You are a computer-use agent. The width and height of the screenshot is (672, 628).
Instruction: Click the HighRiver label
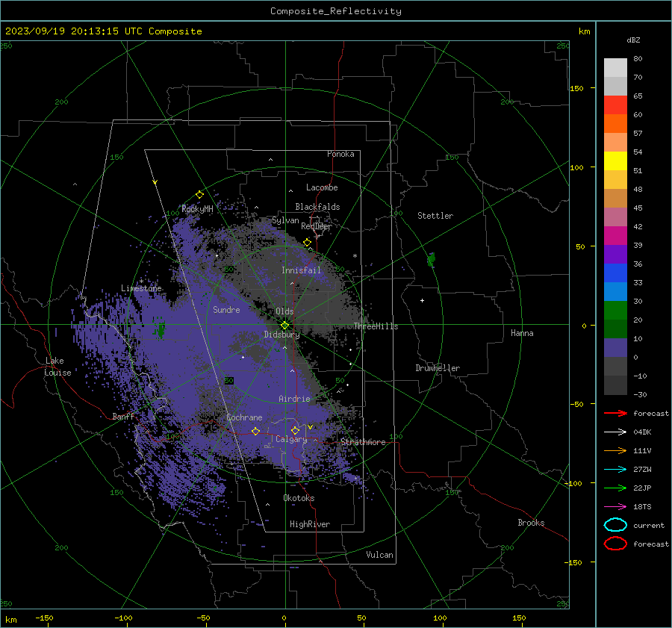click(310, 524)
